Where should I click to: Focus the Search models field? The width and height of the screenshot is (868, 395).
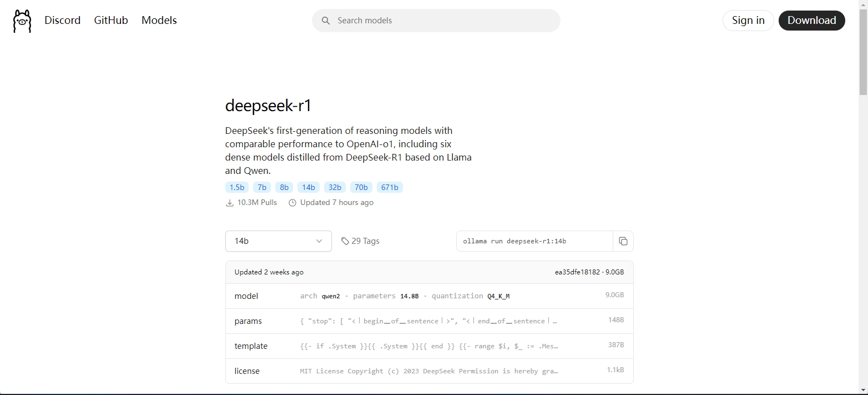click(436, 21)
